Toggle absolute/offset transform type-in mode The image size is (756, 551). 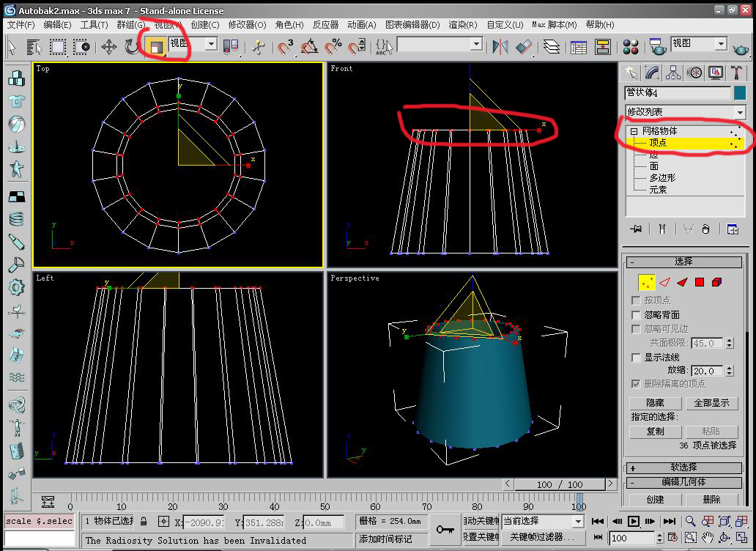click(x=163, y=522)
